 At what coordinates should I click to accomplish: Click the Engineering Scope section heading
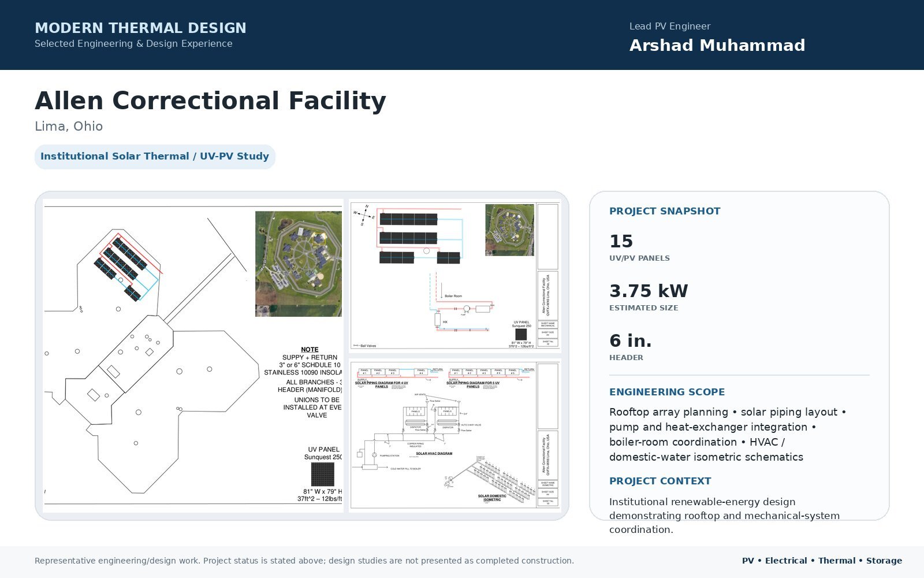click(x=667, y=392)
